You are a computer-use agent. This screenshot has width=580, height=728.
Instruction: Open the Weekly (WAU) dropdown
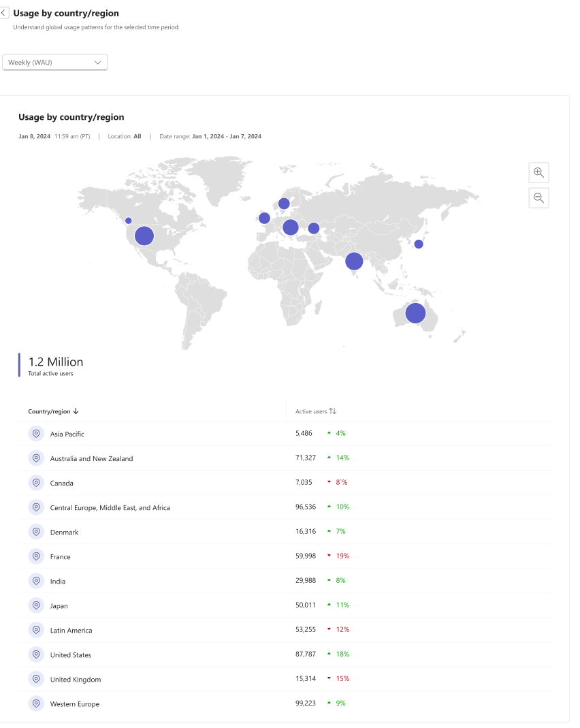(x=55, y=62)
